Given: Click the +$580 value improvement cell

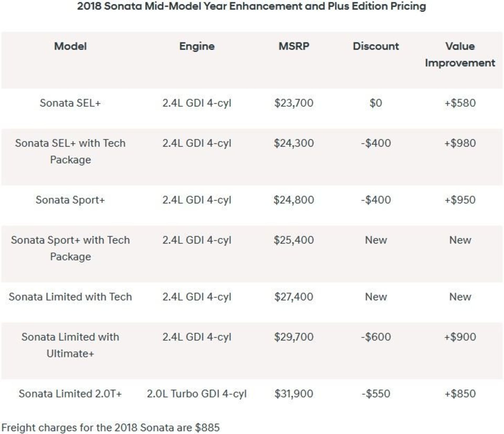Looking at the screenshot, I should (460, 103).
